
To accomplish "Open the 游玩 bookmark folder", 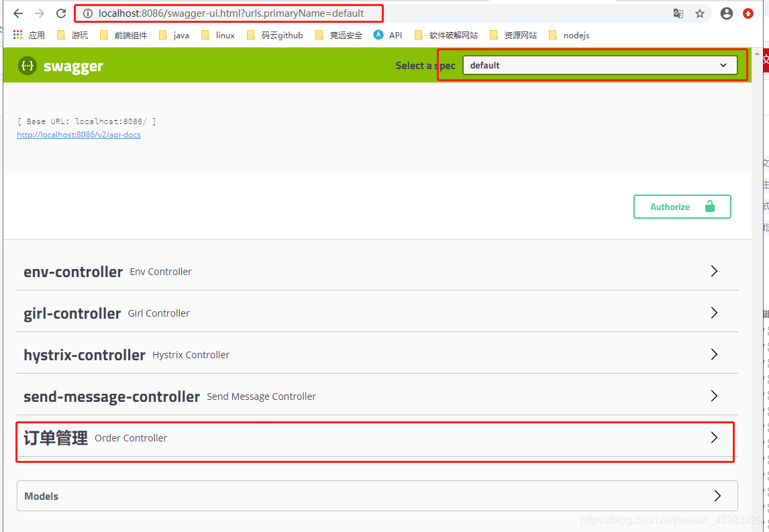I will point(72,35).
